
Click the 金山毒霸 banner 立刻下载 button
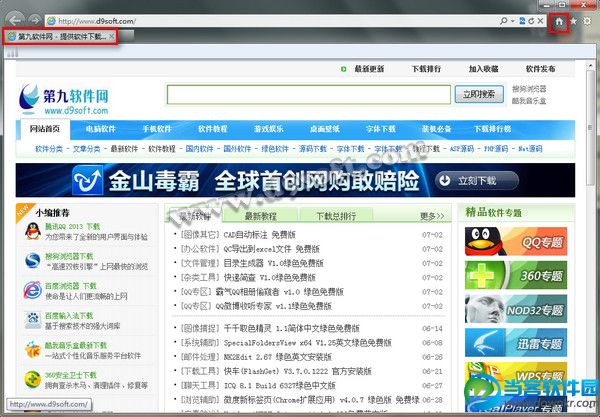coord(476,181)
